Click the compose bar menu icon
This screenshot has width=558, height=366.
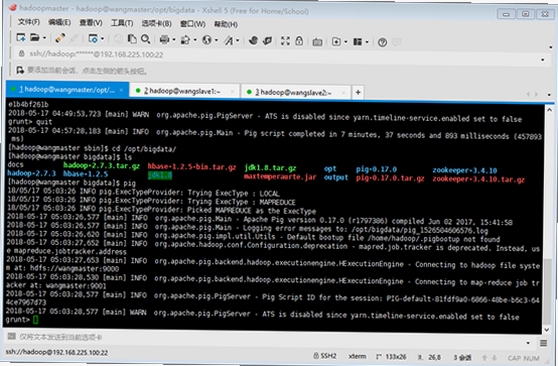coord(543,343)
